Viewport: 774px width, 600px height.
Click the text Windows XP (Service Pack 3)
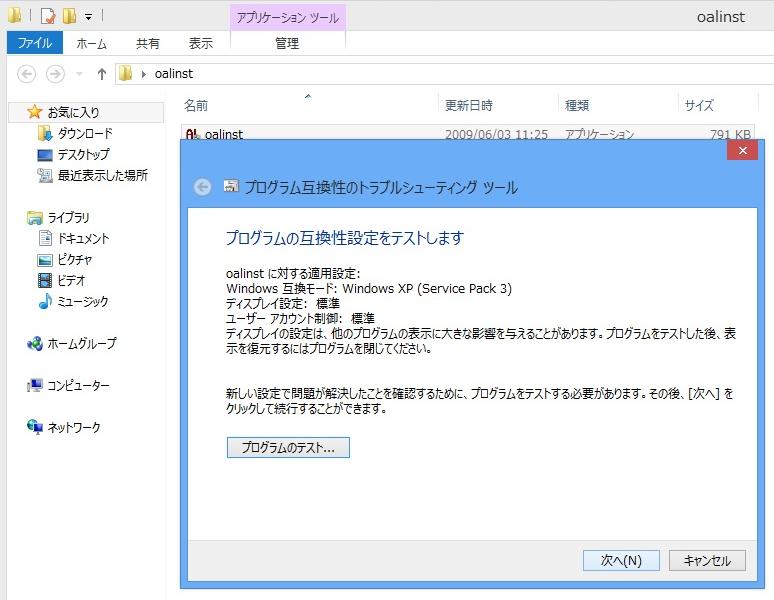click(427, 289)
